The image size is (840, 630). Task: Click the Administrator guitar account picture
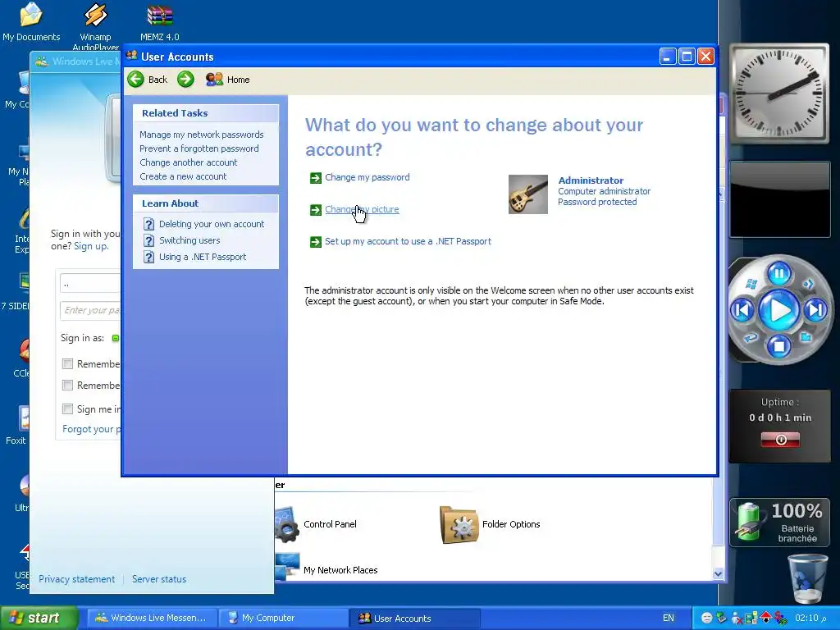tap(527, 194)
